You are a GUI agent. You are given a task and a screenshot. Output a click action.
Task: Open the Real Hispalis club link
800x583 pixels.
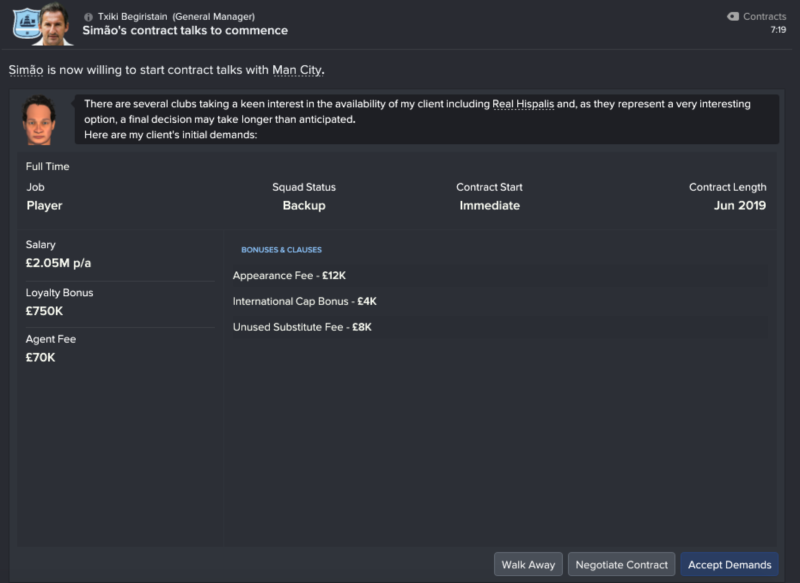click(x=523, y=104)
